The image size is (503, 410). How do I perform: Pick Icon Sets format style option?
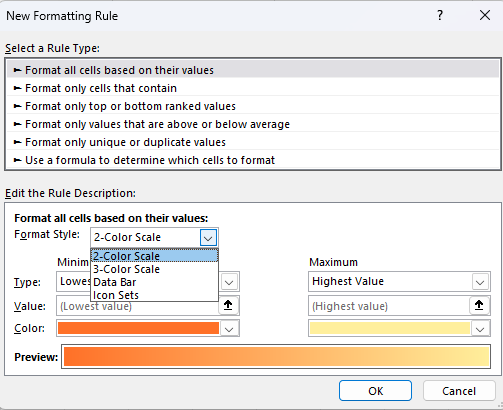(x=155, y=295)
